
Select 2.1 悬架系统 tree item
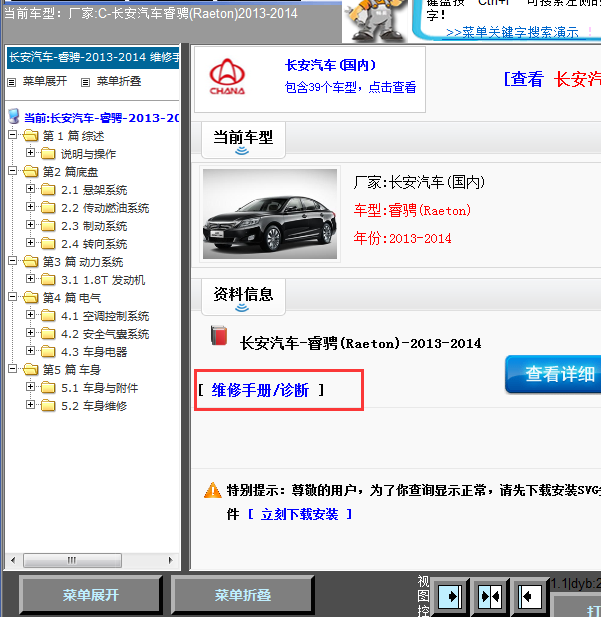[x=94, y=190]
